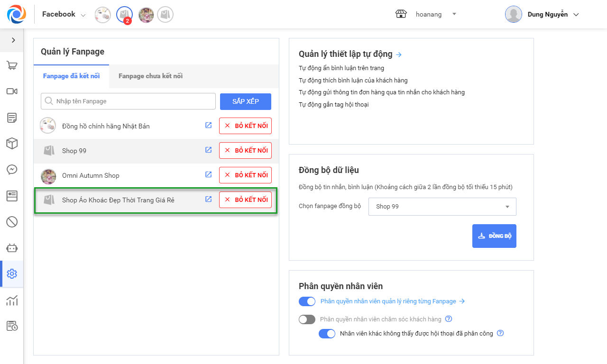The height and width of the screenshot is (364, 607).
Task: Open Shop 99 external link icon
Action: (x=208, y=150)
